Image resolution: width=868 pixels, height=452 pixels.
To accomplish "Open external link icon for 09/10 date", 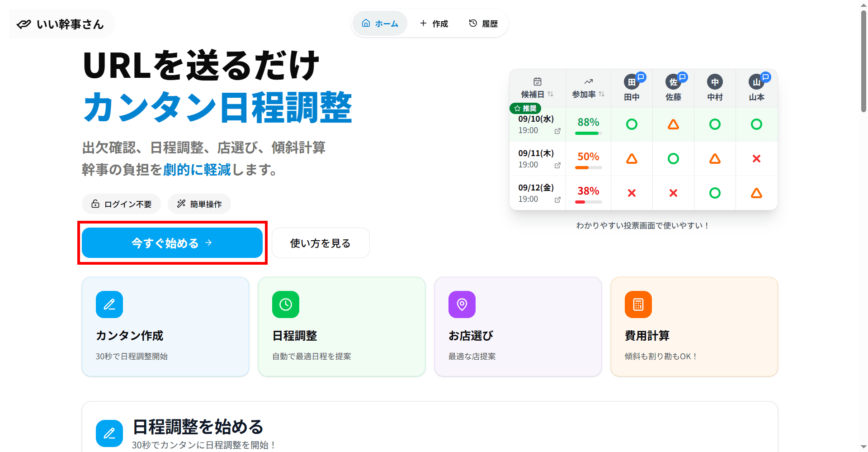I will pyautogui.click(x=557, y=131).
